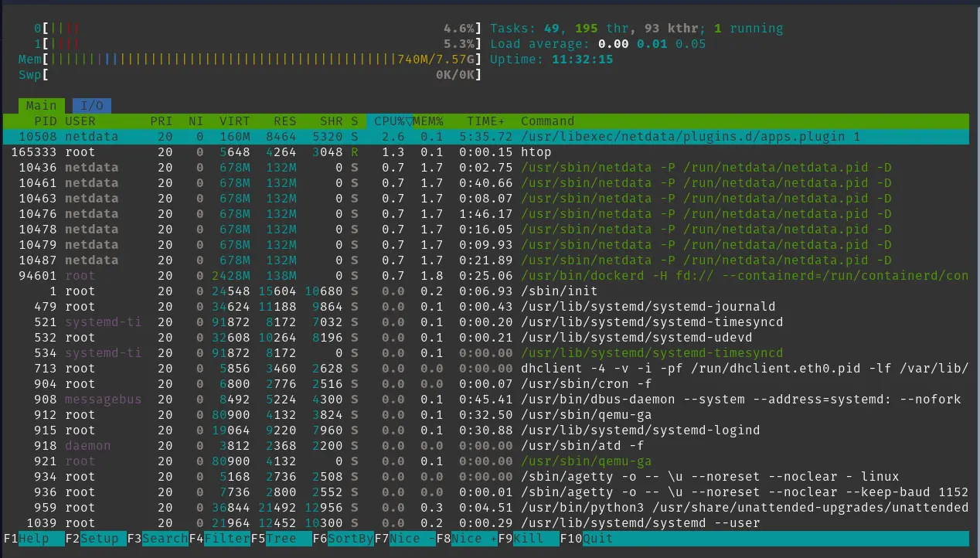This screenshot has height=558, width=980.
Task: Sort processes by MEM% column
Action: coord(428,121)
